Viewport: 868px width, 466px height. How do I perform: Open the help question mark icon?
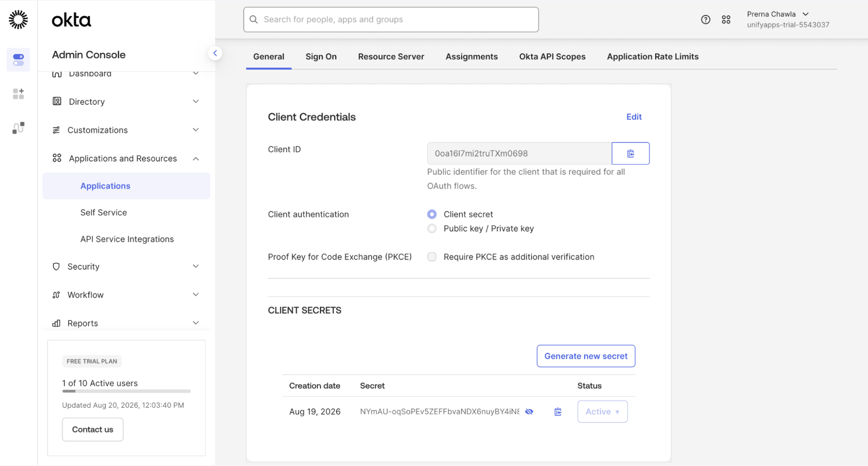(706, 19)
